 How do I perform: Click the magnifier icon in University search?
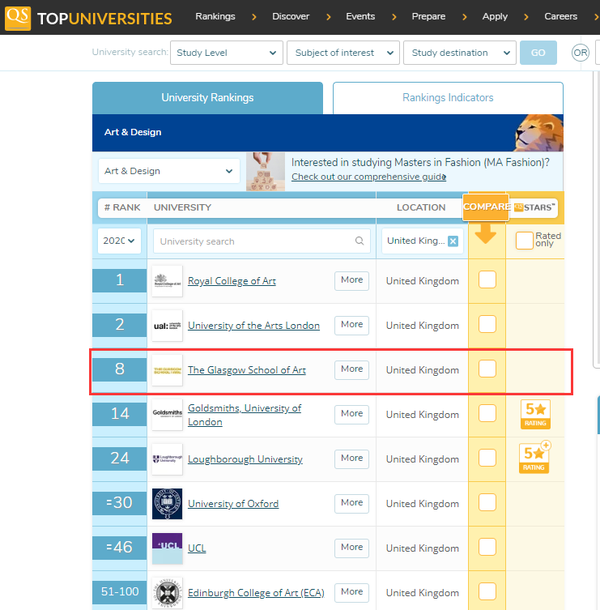359,241
